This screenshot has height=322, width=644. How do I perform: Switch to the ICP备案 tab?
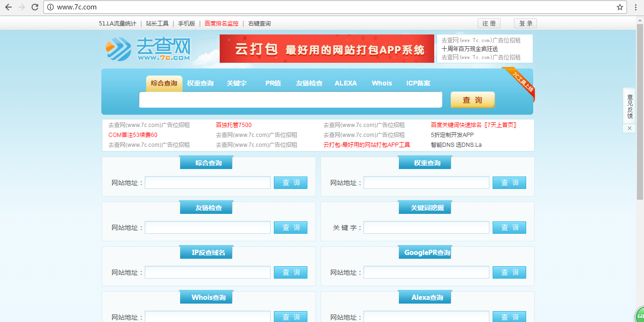(418, 83)
